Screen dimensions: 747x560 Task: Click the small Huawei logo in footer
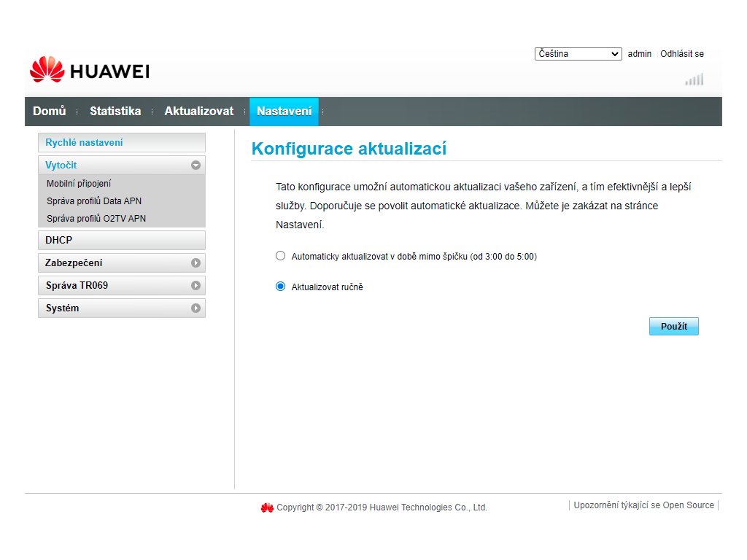tap(267, 507)
